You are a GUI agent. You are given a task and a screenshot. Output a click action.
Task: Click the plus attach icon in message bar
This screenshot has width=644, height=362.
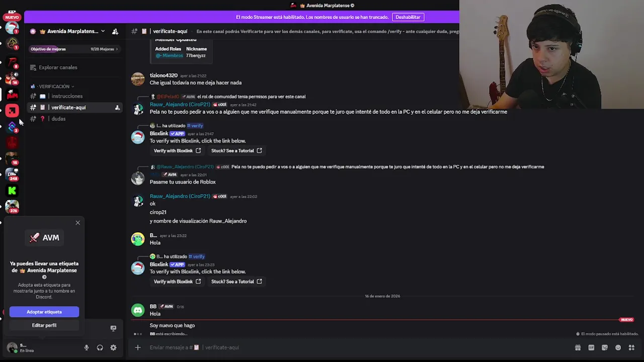[137, 347]
